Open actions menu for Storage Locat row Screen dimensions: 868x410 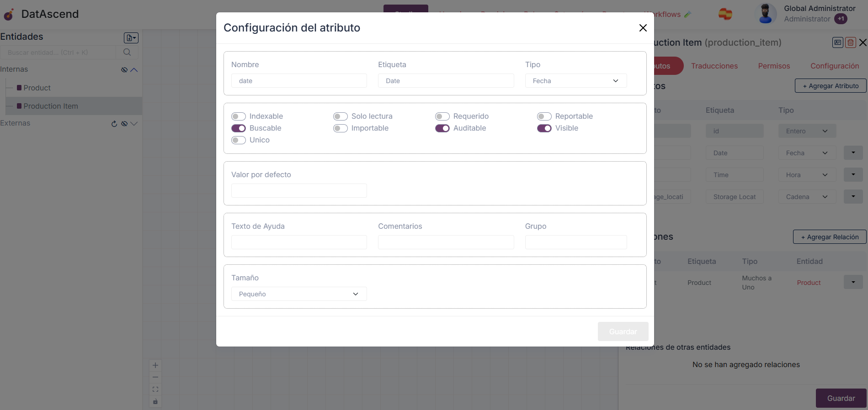[853, 196]
